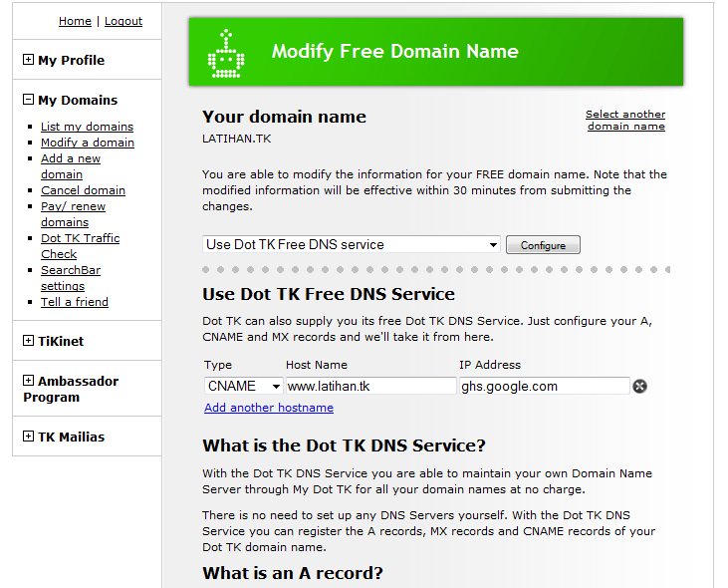The height and width of the screenshot is (588, 728).
Task: Click Add another hostname link
Action: coord(269,408)
